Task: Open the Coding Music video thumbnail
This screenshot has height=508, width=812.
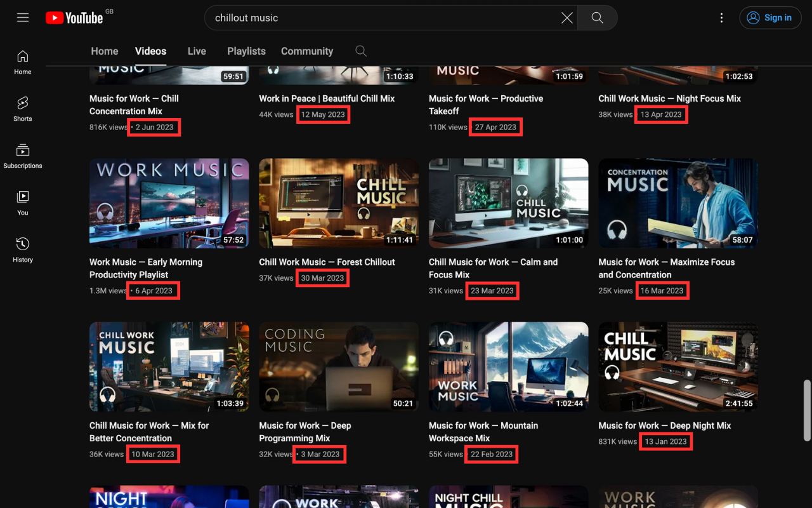Action: pos(339,366)
